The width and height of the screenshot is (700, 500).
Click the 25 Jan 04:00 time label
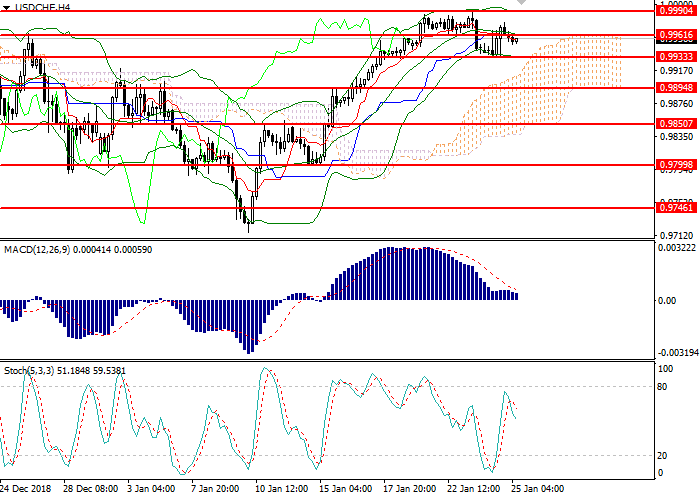[540, 490]
